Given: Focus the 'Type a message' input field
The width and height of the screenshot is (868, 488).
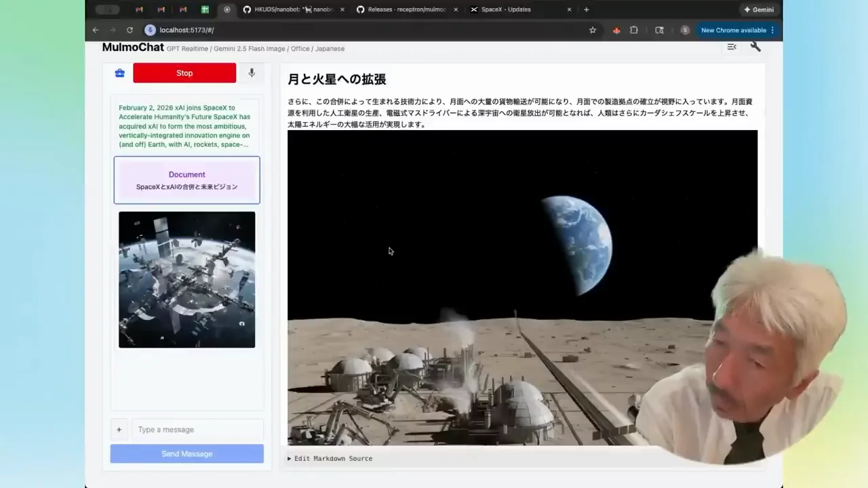Looking at the screenshot, I should pyautogui.click(x=197, y=430).
